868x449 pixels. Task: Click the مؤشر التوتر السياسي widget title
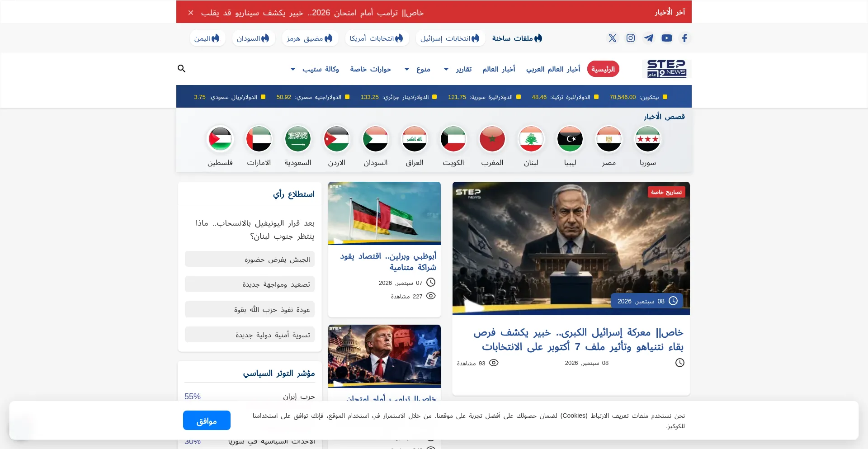[279, 373]
